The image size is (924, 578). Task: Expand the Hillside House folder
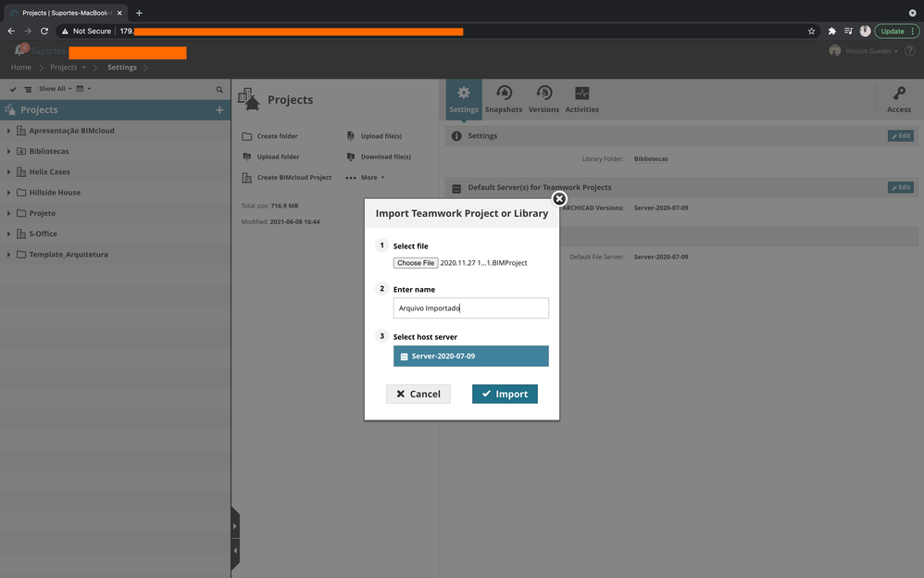9,193
